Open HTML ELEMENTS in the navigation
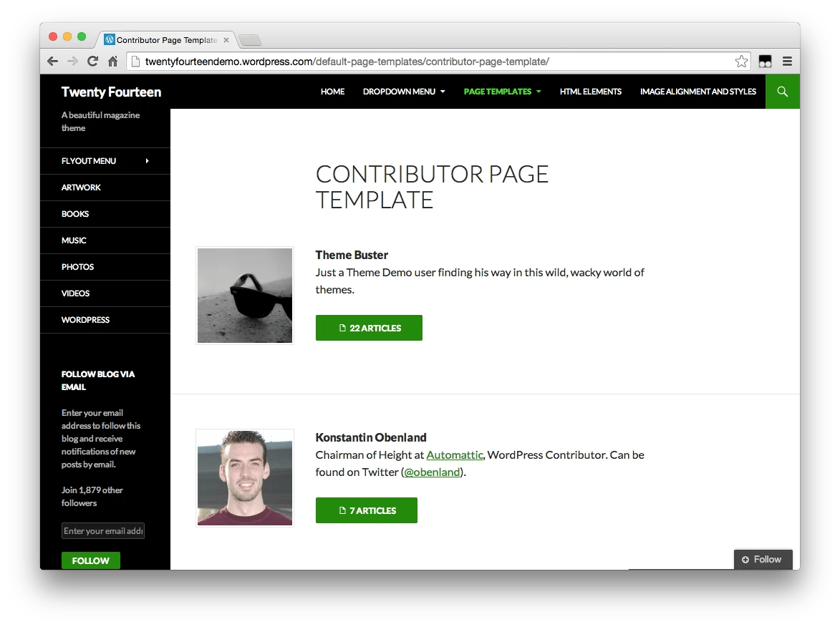The width and height of the screenshot is (840, 627). pyautogui.click(x=590, y=92)
